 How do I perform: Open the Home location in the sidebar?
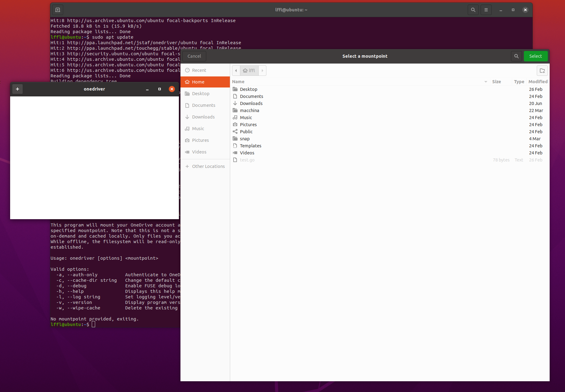[x=198, y=82]
